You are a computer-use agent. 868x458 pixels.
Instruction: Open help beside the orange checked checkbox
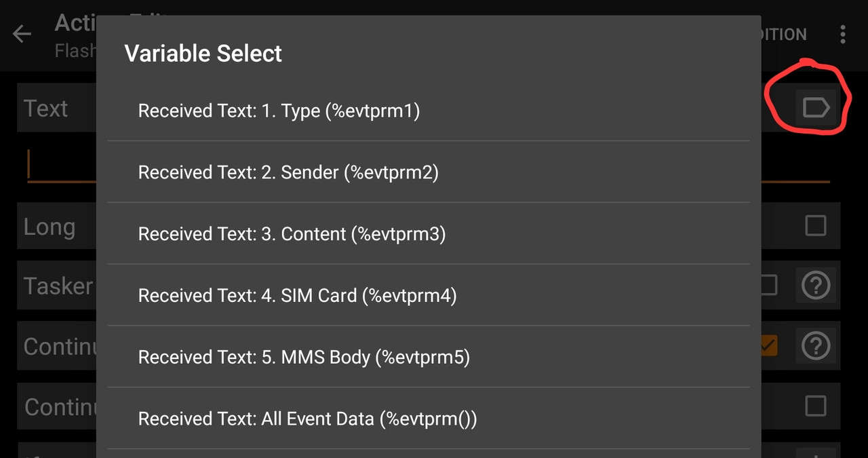point(815,346)
